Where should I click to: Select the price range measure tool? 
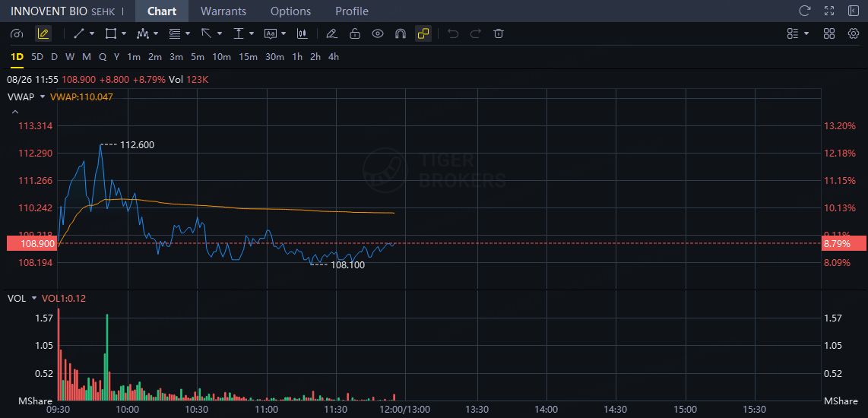click(239, 33)
